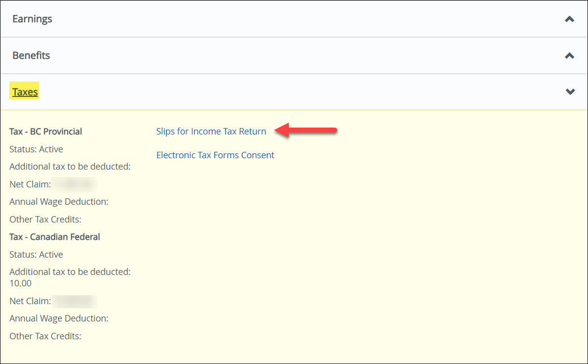Viewport: 588px width, 364px height.
Task: Click the 10.00 additional tax amount
Action: [x=20, y=283]
